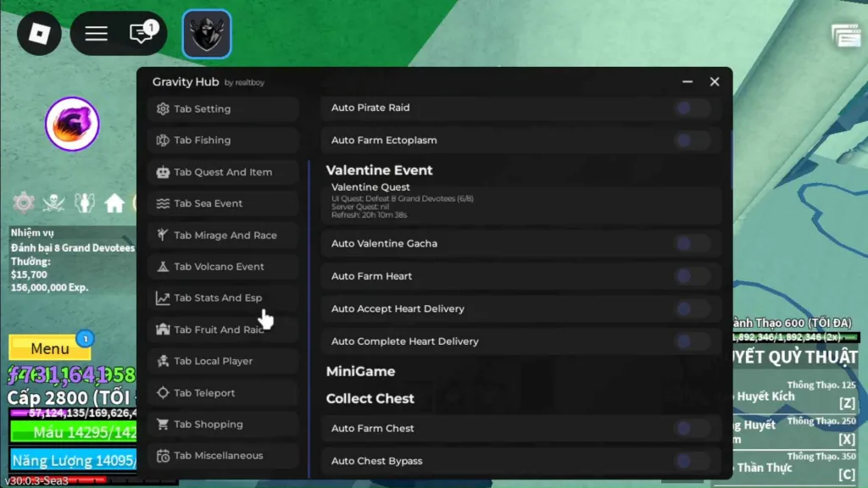Toggle Auto Pirate Raid switch

click(692, 108)
